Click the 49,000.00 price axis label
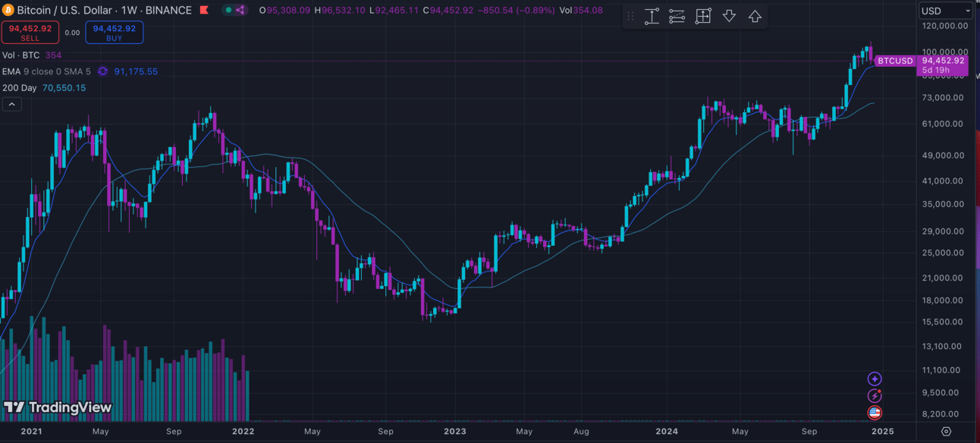Viewport: 980px width, 443px height. point(943,156)
